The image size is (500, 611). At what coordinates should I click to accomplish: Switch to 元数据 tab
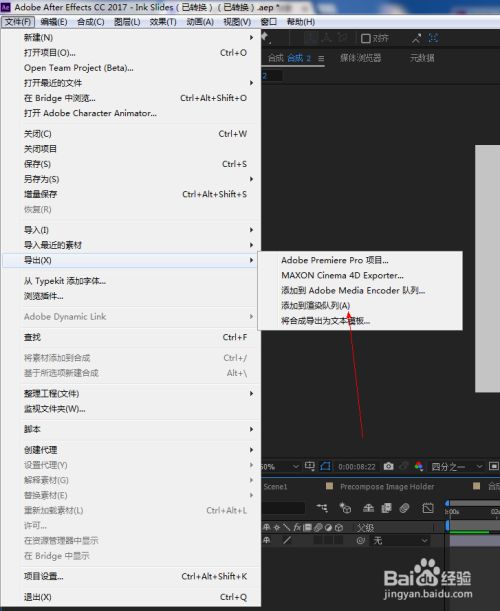(x=422, y=58)
